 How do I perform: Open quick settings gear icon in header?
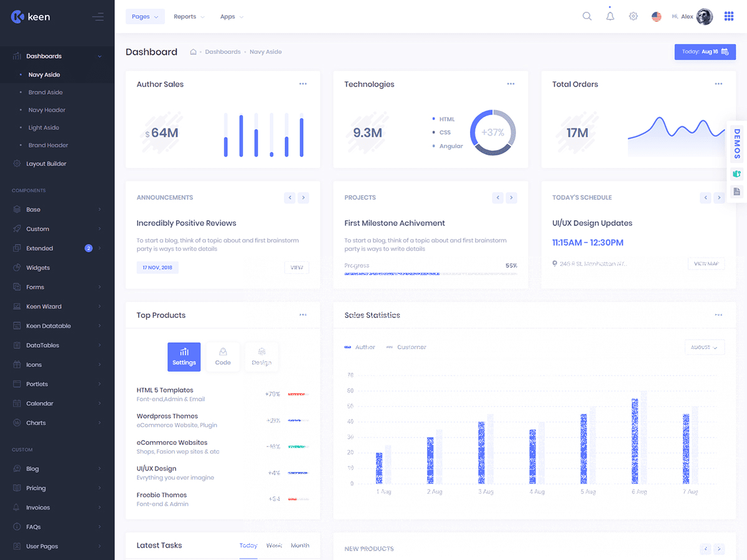click(633, 17)
